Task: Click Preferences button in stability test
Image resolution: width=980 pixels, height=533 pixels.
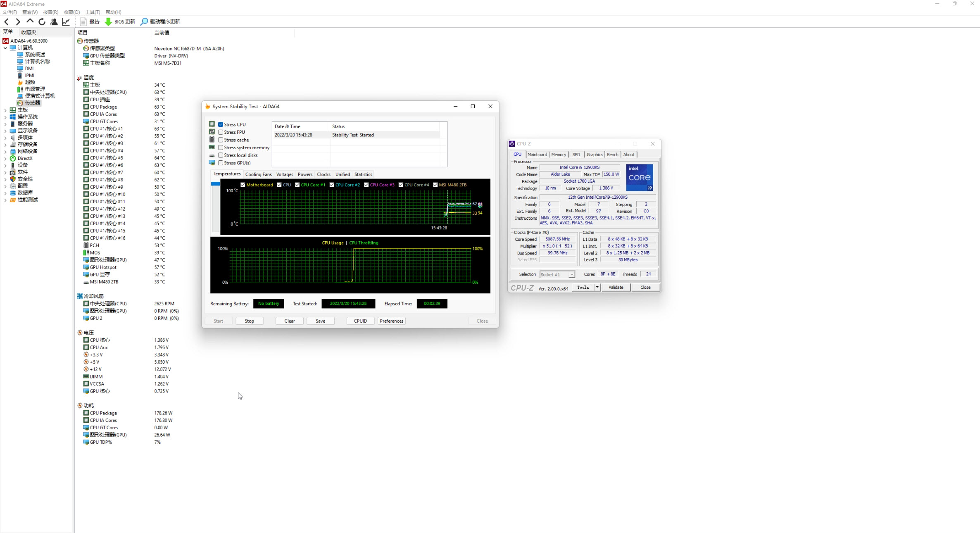Action: 391,321
